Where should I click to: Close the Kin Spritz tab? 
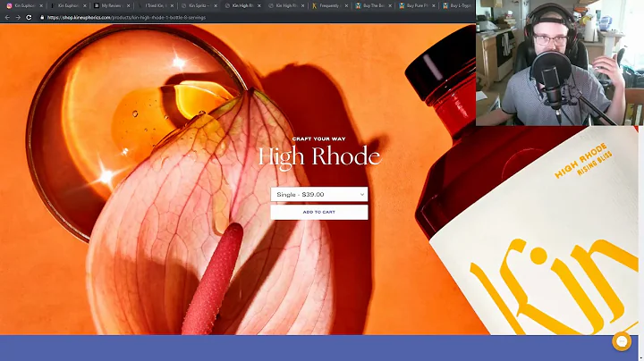216,5
